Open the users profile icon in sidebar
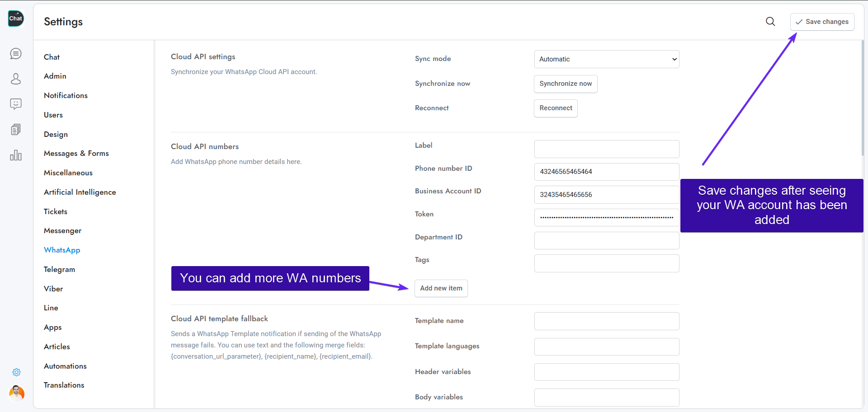 pos(16,79)
